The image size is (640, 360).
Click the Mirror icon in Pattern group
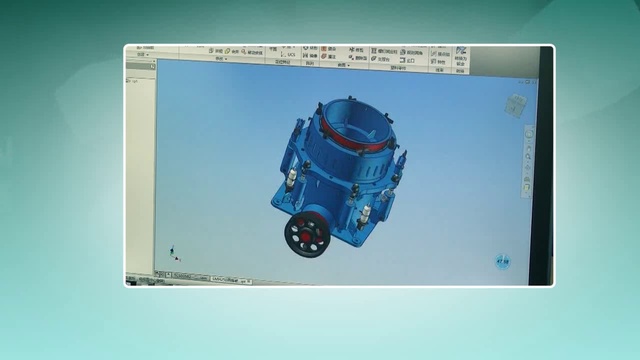[x=305, y=56]
